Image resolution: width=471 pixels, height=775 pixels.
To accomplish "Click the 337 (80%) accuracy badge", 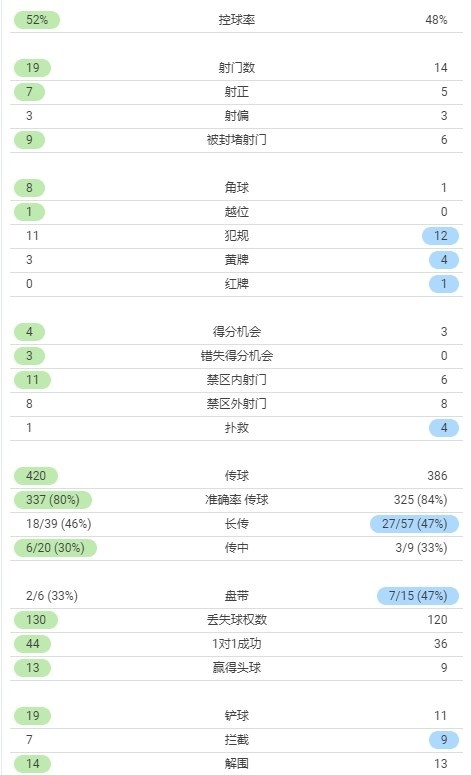I will [53, 500].
